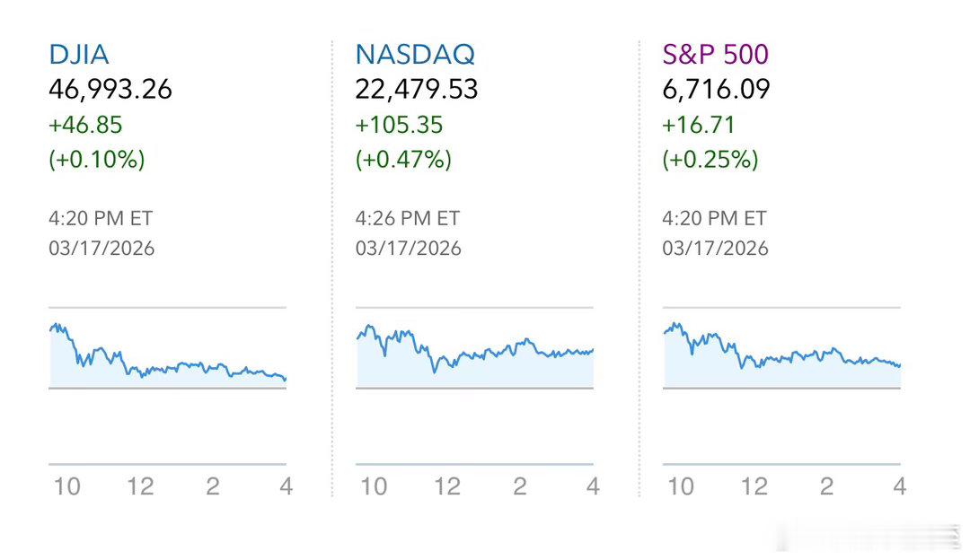
Task: Click the S&P 500 value 6,716.09
Action: pos(716,90)
